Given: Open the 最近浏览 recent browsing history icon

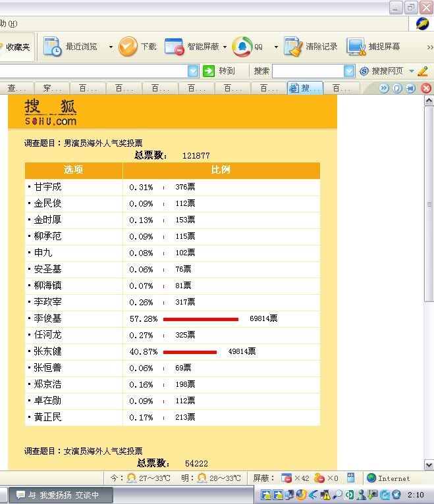Looking at the screenshot, I should pos(53,47).
